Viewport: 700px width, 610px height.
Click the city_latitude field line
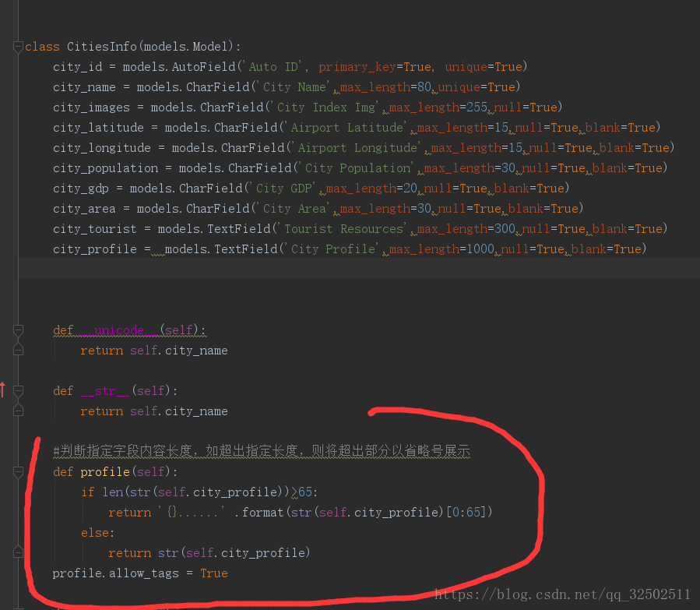357,128
